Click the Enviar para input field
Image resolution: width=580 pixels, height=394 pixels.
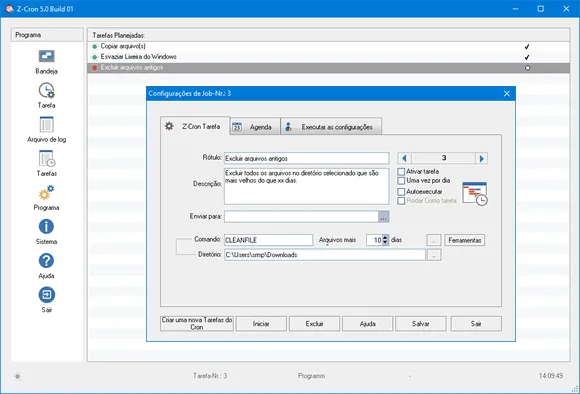coord(301,217)
